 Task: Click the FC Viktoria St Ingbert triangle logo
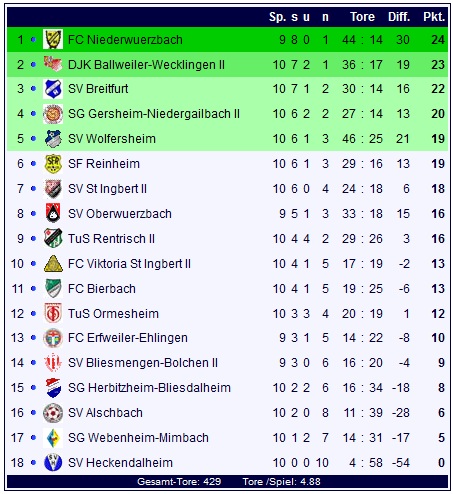point(53,264)
